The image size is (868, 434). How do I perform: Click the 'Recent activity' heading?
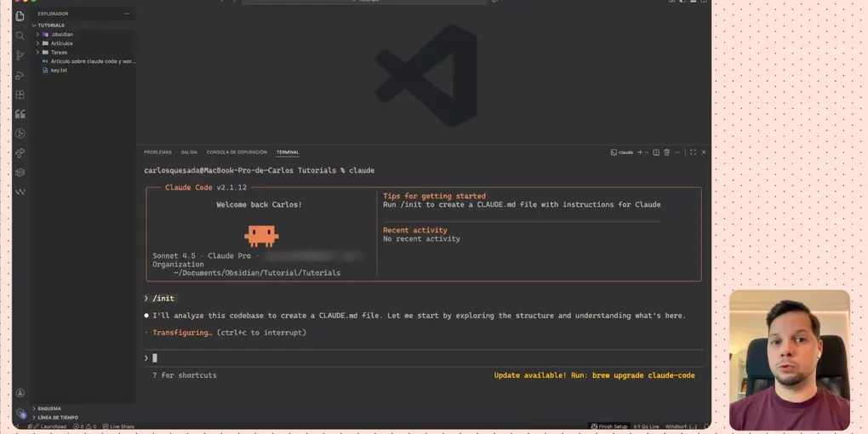[x=414, y=231]
